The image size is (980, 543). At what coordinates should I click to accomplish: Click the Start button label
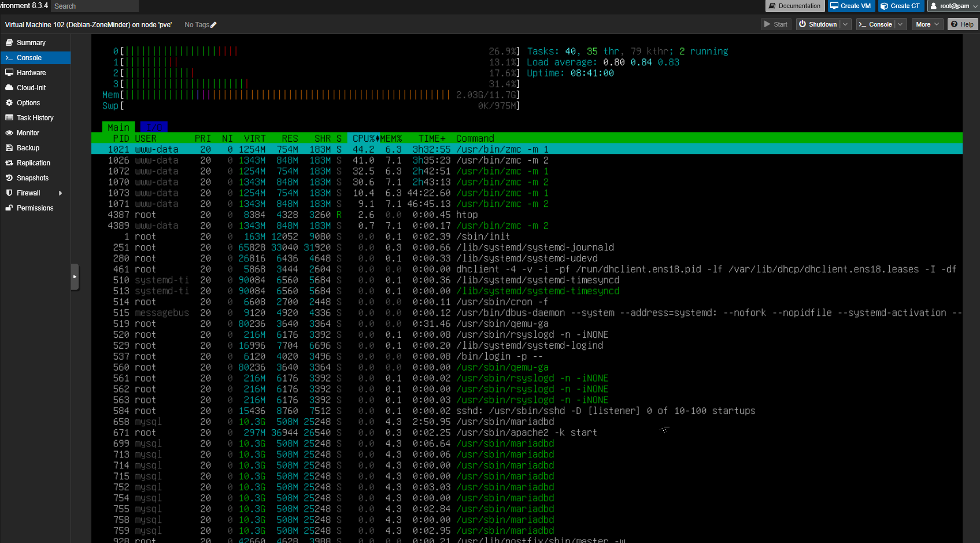coord(781,24)
